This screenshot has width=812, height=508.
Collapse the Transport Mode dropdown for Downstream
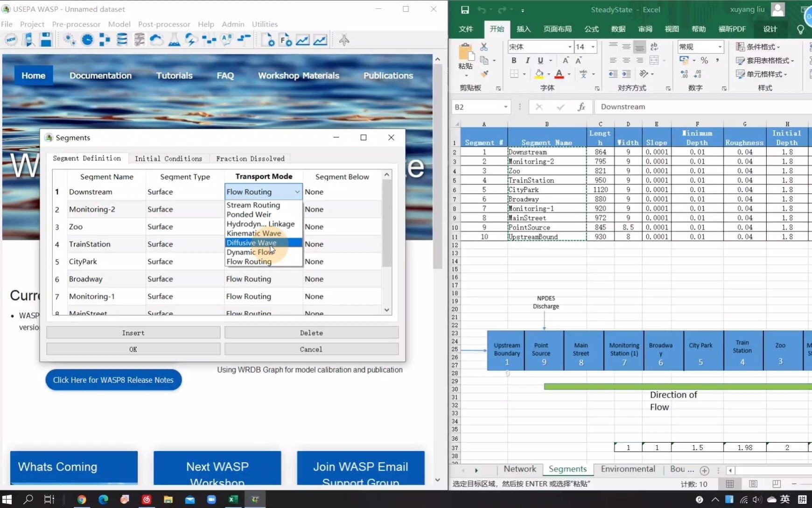coord(297,192)
